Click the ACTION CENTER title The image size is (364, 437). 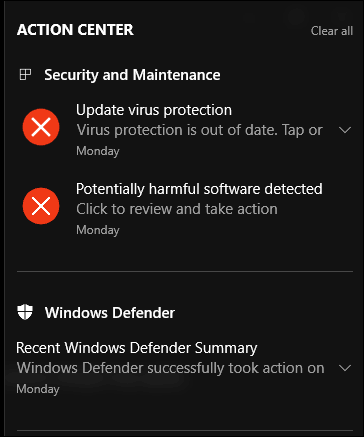coord(75,30)
